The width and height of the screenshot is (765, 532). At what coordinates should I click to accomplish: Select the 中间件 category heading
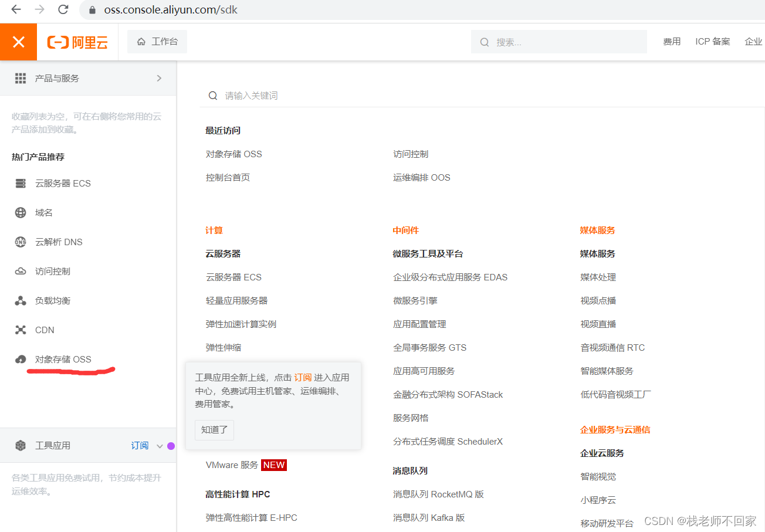pos(406,231)
